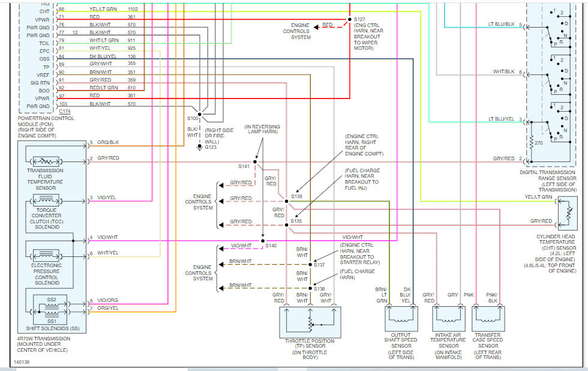The height and width of the screenshot is (371, 588).
Task: Select the Transfer Case Speed Sensor symbol
Action: tap(487, 319)
